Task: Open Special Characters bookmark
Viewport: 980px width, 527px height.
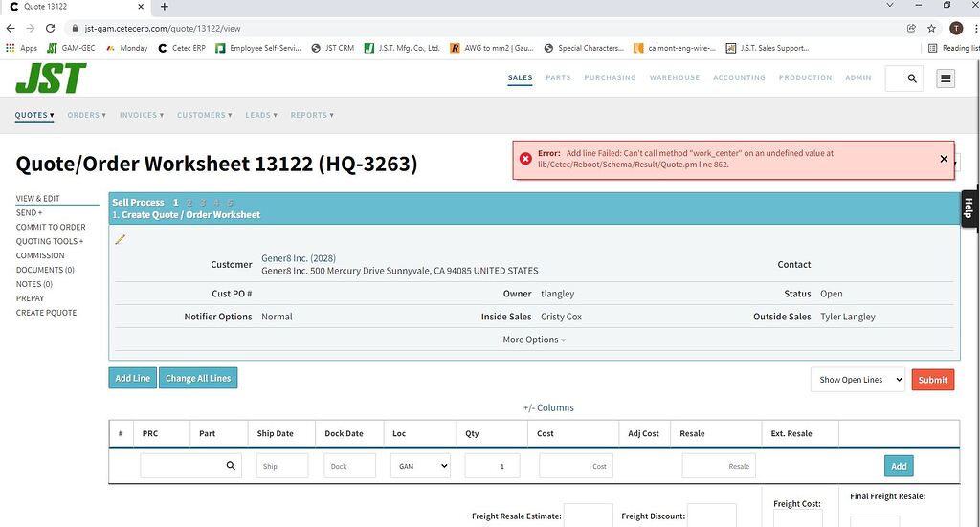Action: click(584, 48)
